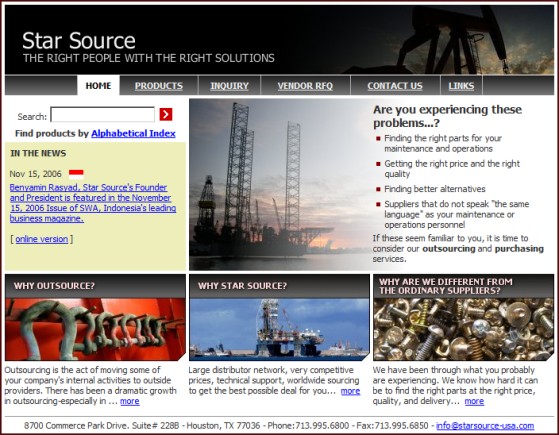559x435 pixels.
Task: Open more link under ordinary suppliers section
Action: (474, 401)
